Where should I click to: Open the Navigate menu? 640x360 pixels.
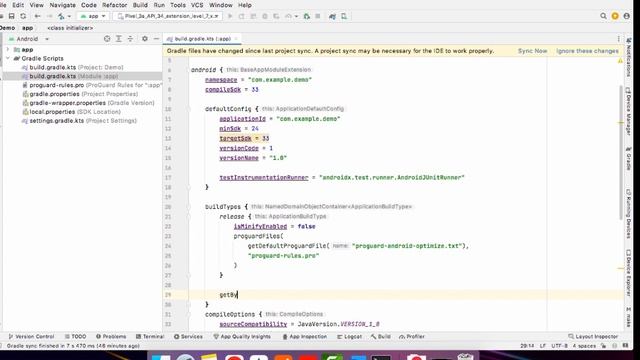(x=62, y=5)
